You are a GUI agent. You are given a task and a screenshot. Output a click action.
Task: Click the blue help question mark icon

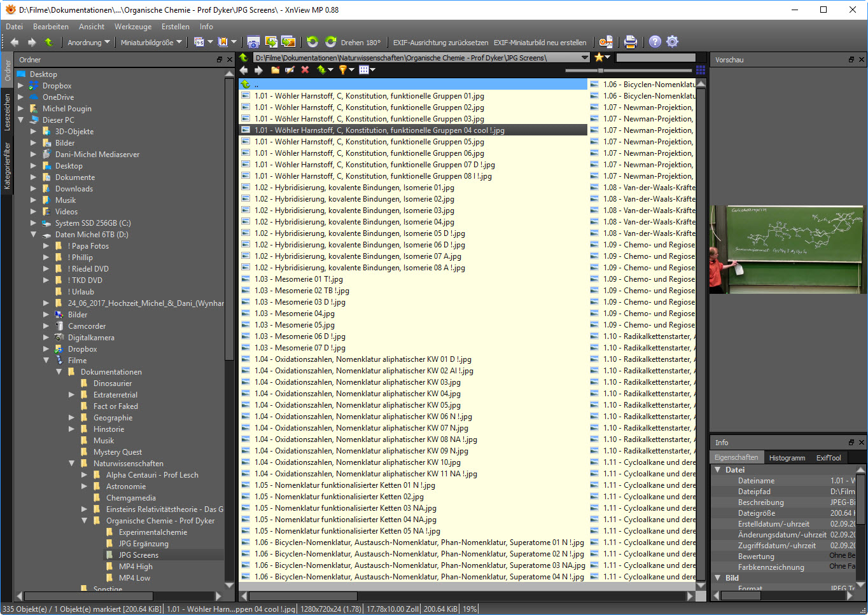pyautogui.click(x=655, y=42)
